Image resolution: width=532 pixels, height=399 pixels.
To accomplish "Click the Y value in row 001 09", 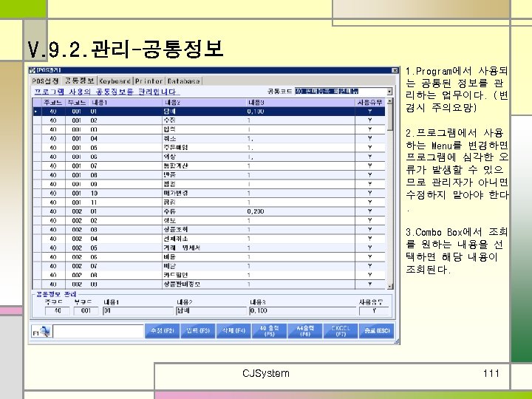I will (370, 184).
